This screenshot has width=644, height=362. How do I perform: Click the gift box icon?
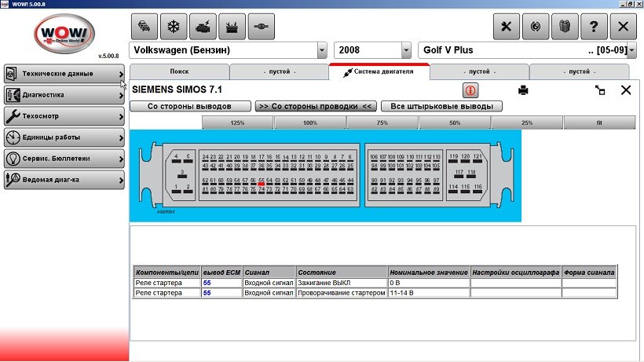click(x=565, y=26)
